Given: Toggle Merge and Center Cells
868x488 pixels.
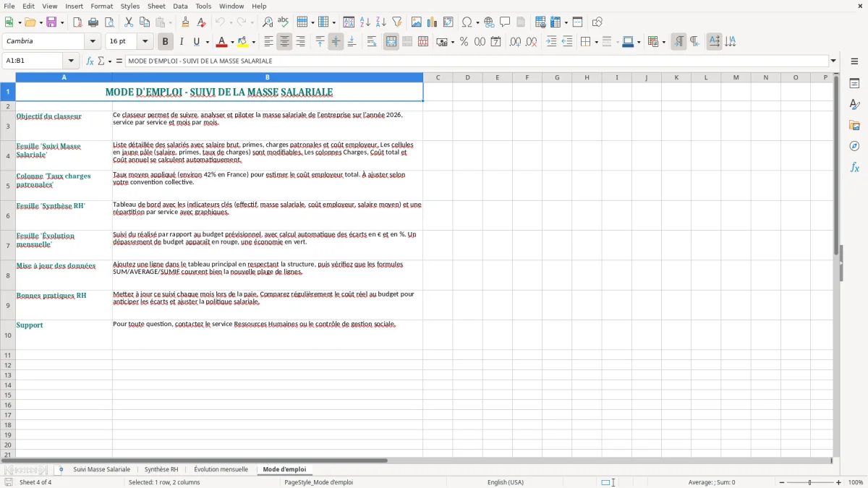Looking at the screenshot, I should point(391,42).
